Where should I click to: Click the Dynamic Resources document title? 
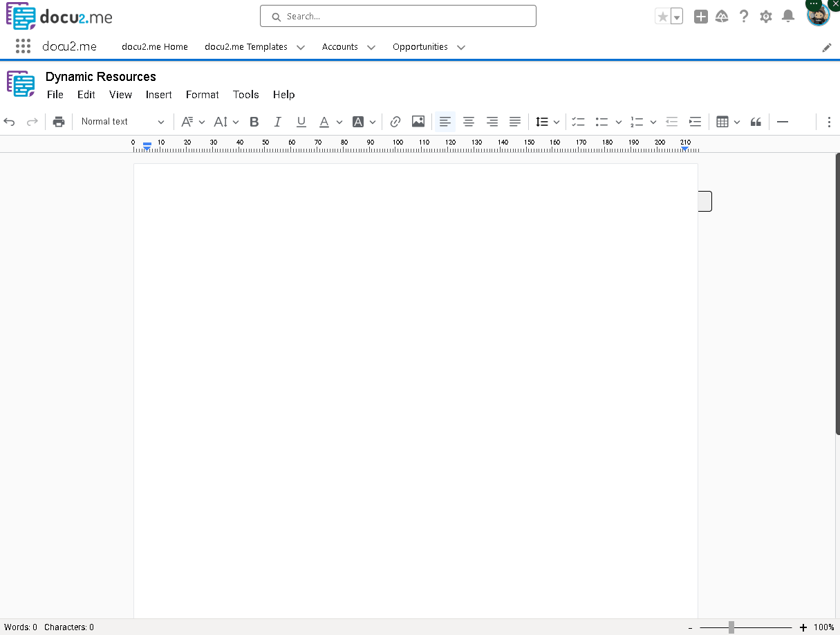pyautogui.click(x=101, y=77)
